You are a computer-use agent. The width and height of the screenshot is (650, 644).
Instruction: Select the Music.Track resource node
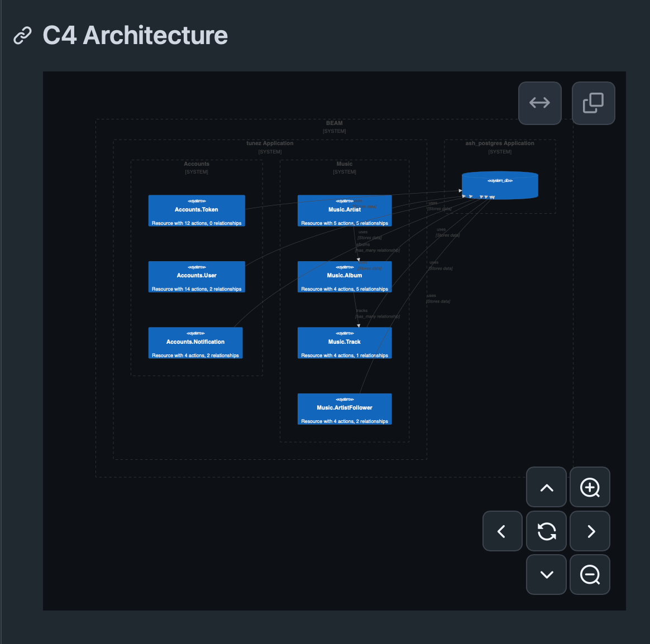345,343
